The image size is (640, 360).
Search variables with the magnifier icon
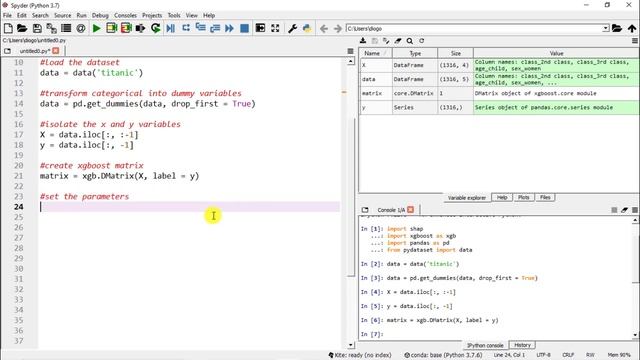pos(410,41)
